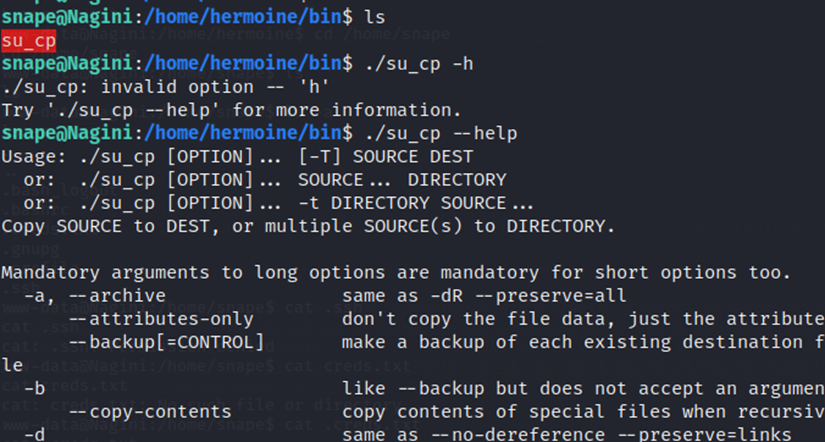This screenshot has height=442, width=825.
Task: Click 'same as -dR --preserve=all' description
Action: 483,295
